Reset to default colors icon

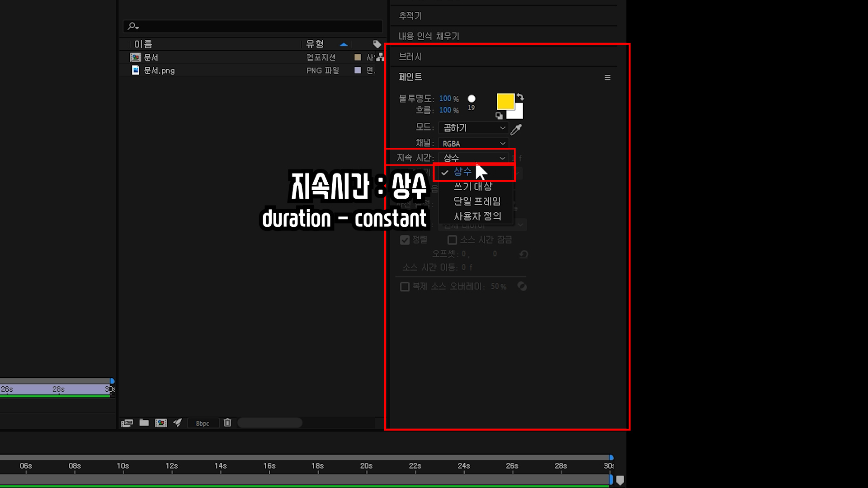pyautogui.click(x=499, y=116)
